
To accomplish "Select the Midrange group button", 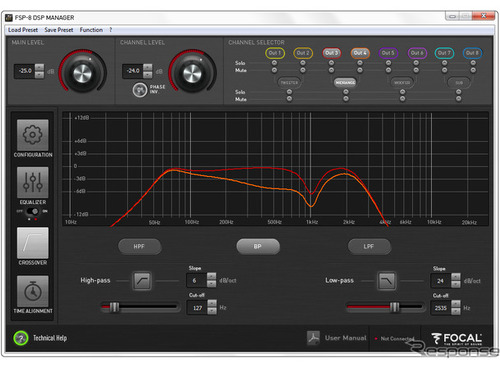I will click(346, 82).
